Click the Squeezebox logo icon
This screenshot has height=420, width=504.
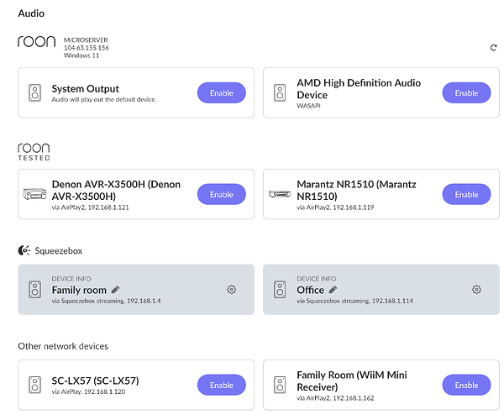(x=24, y=250)
